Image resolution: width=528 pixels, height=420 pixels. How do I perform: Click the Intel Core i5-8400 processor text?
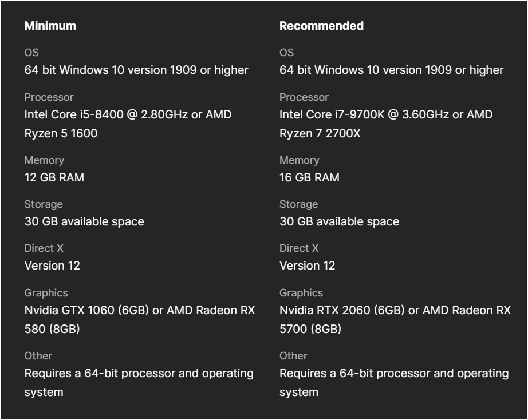74,115
